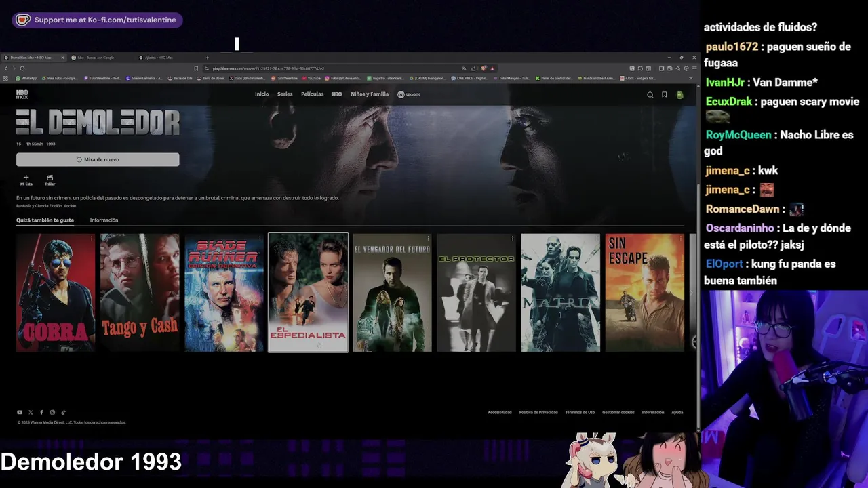
Task: Click the browser address bar URL
Action: click(269, 68)
